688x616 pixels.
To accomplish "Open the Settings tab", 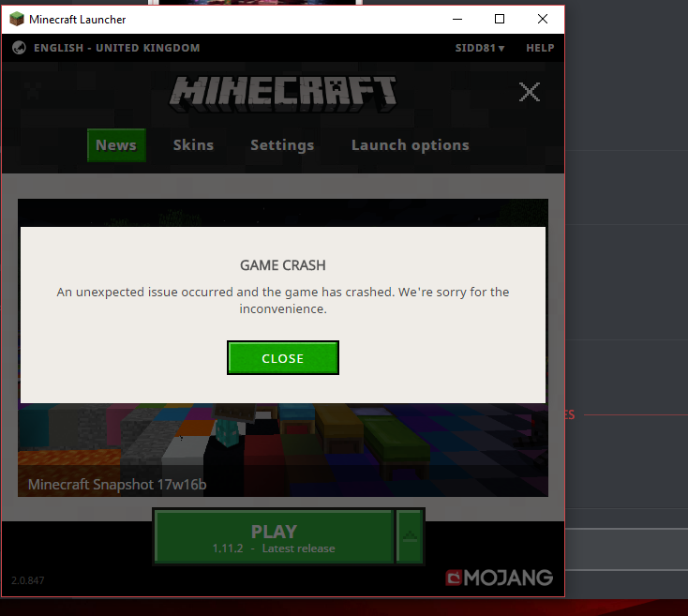I will [x=282, y=145].
